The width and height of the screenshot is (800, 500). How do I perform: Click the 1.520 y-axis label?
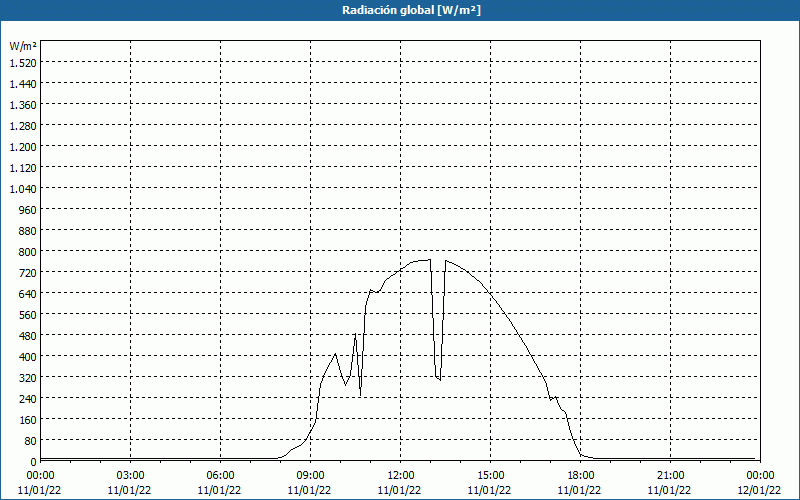tap(23, 63)
